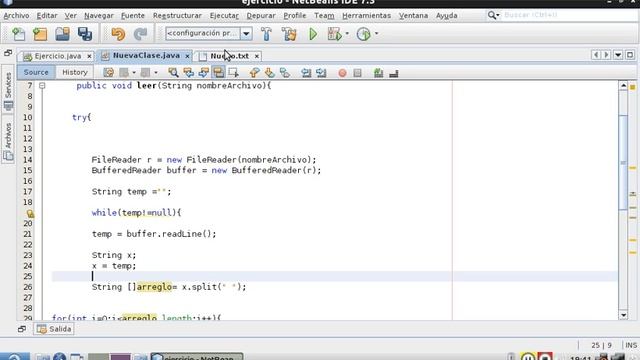Collapse the leer method code fold

(42, 86)
